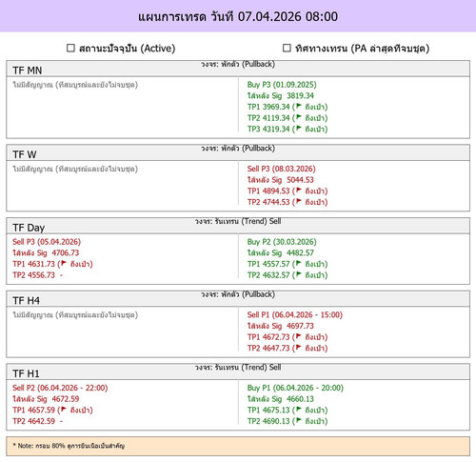The image size is (476, 462).
Task: Click the purple trading plan title banner
Action: (238, 16)
